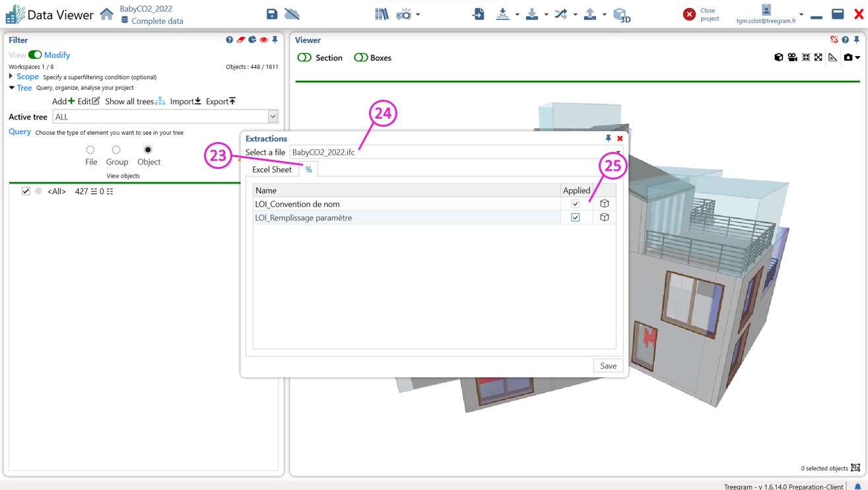Open the library books icon
Image resolution: width=868 pixels, height=490 pixels.
pos(382,15)
